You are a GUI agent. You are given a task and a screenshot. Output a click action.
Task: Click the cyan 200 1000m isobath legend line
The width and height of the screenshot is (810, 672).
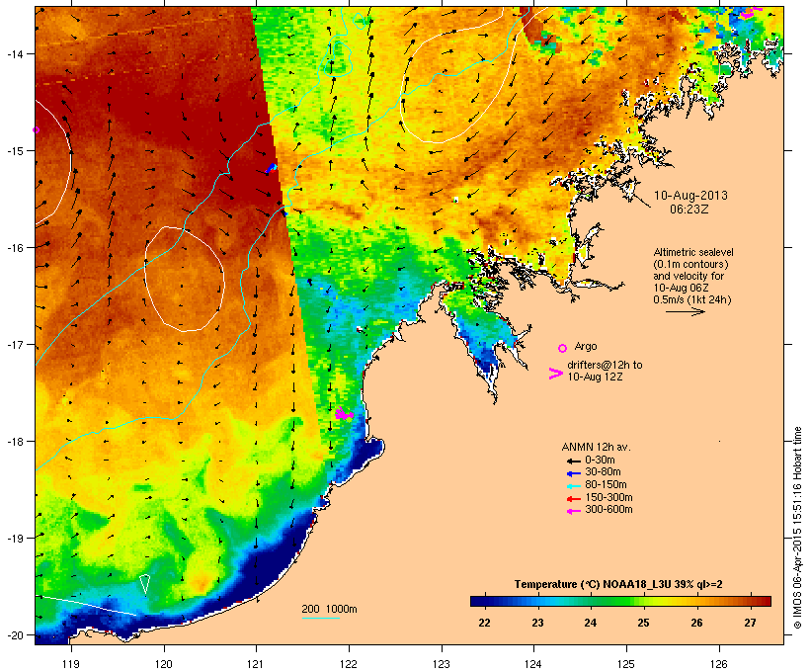coord(320,618)
